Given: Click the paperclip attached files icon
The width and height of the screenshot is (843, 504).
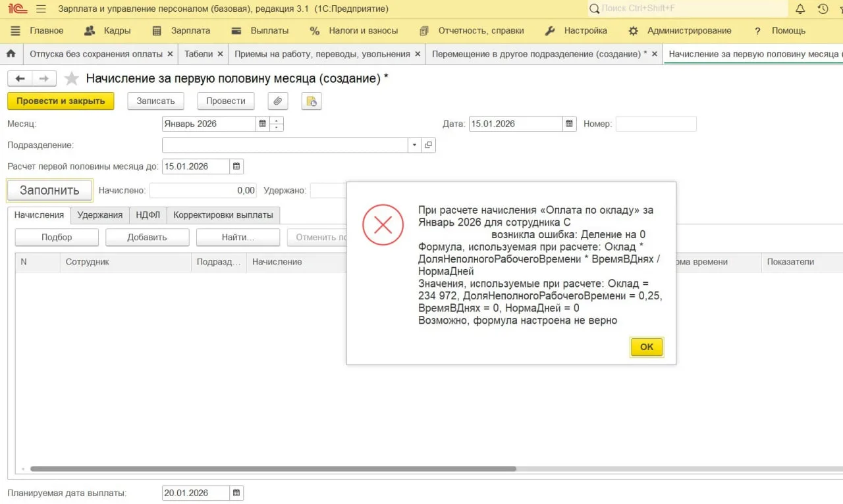Looking at the screenshot, I should point(278,101).
